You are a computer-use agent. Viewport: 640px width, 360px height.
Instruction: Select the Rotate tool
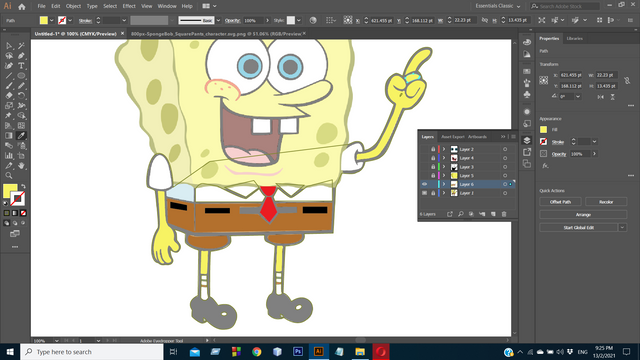click(x=21, y=96)
